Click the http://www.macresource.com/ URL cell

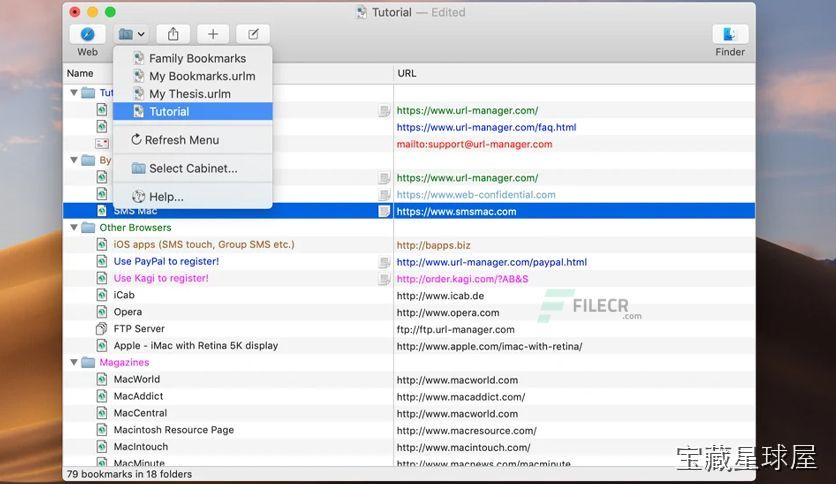[574, 430]
